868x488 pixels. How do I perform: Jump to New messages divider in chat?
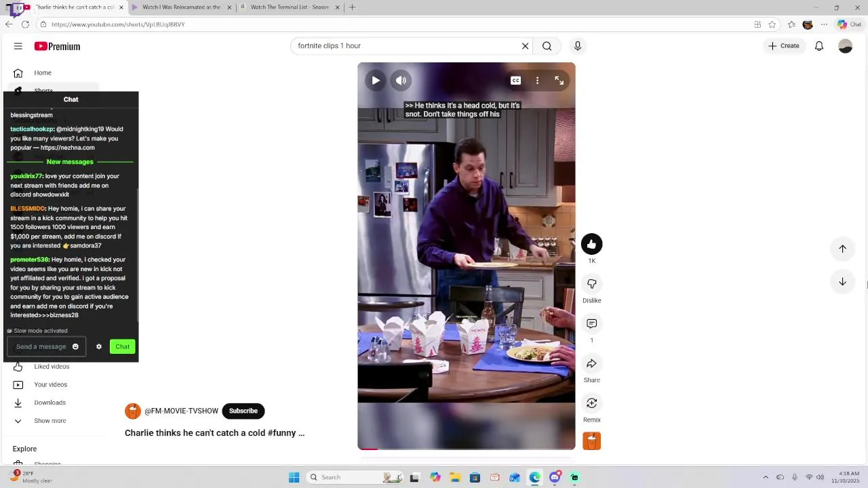[70, 162]
